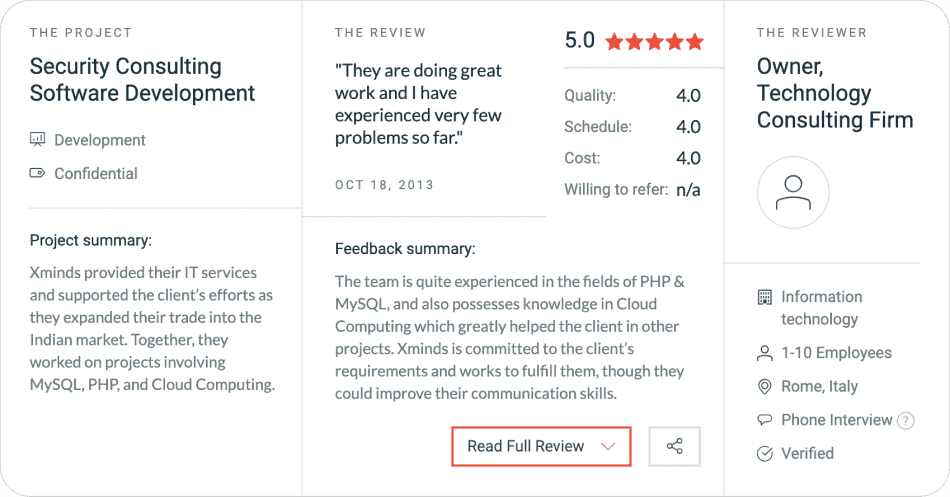Open the Security Consulting Software Development title
950x497 pixels.
click(x=142, y=80)
